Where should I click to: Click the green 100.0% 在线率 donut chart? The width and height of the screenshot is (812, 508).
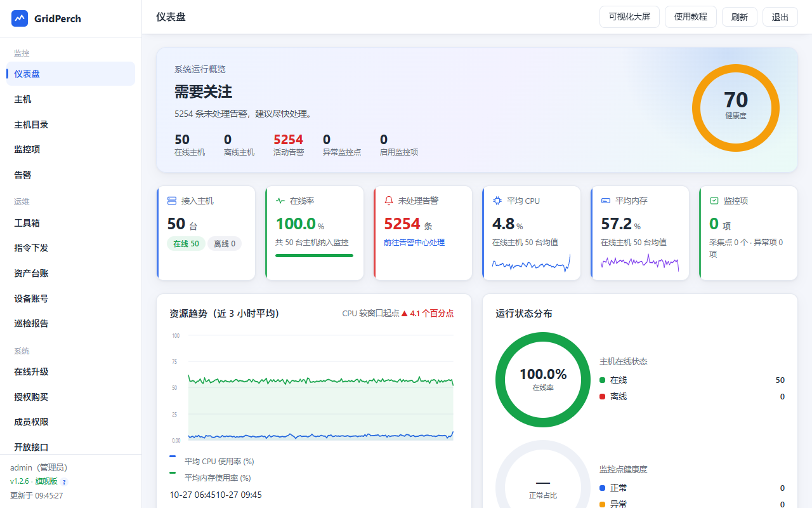coord(543,380)
